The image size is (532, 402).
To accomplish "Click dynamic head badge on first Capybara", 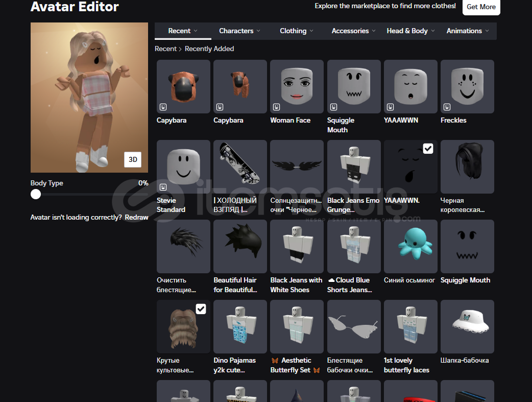I will pos(163,107).
